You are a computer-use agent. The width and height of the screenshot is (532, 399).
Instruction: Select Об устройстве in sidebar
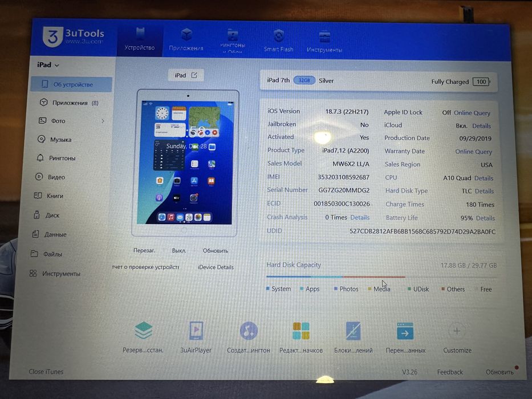click(x=71, y=84)
